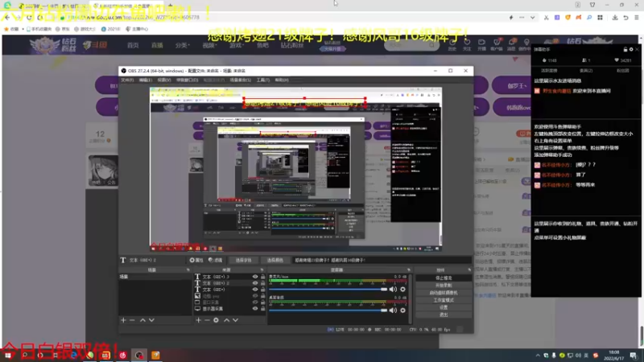
Task: Remove the selected source in OBS
Action: pyautogui.click(x=207, y=320)
